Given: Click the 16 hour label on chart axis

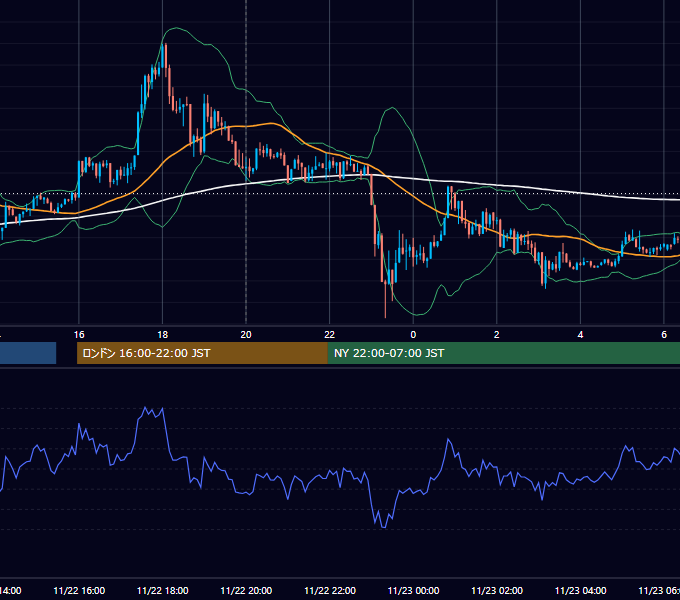Looking at the screenshot, I should [x=79, y=335].
